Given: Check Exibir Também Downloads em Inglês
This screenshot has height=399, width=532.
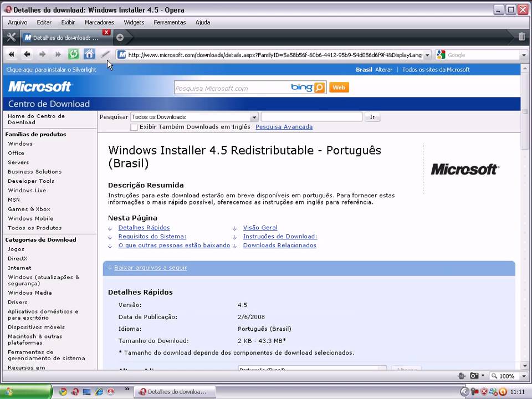Looking at the screenshot, I should (134, 127).
